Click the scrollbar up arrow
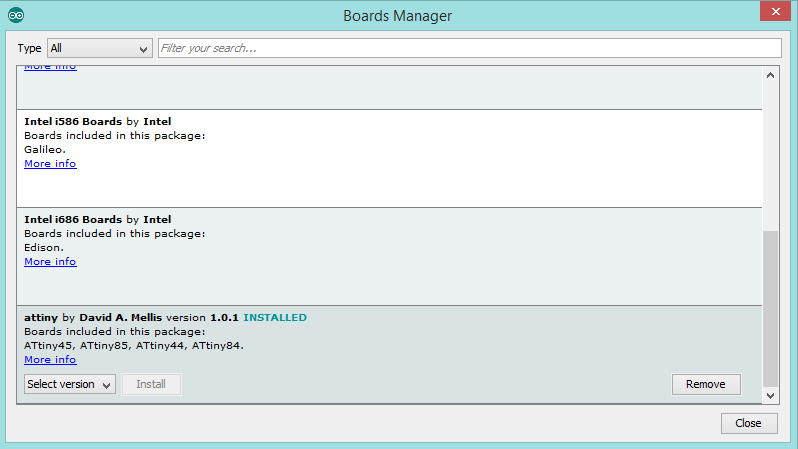This screenshot has width=798, height=449. 770,75
